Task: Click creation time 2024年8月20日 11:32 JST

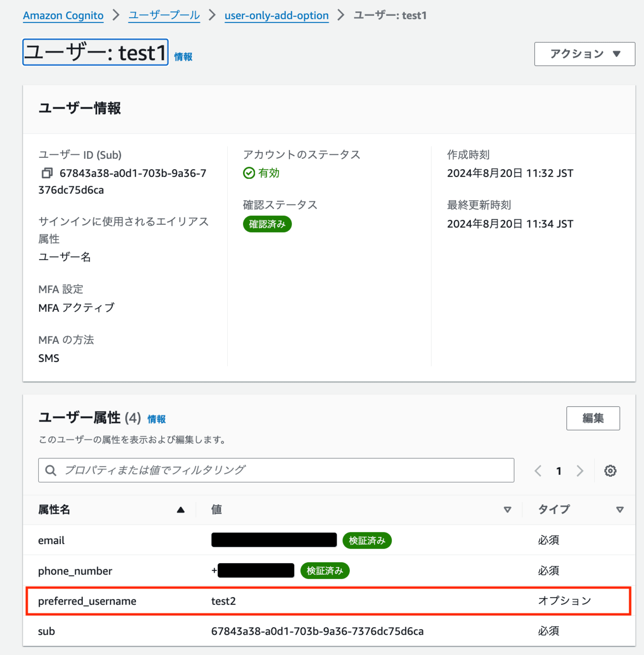Action: 510,173
